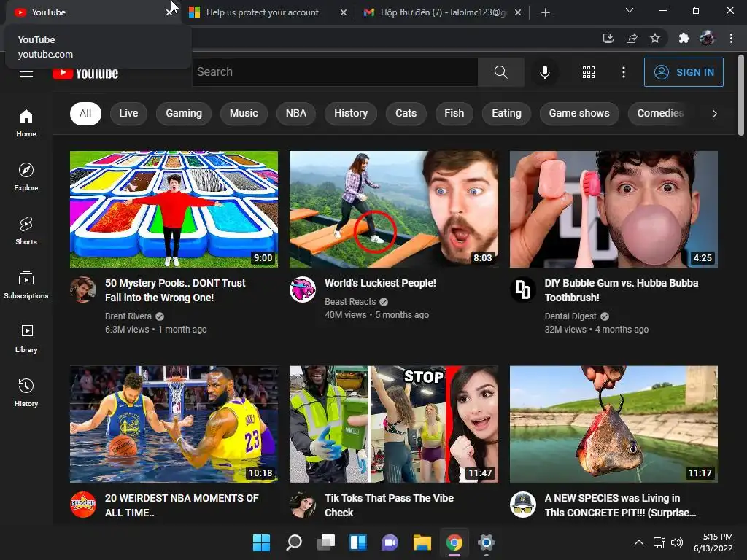The width and height of the screenshot is (747, 560).
Task: Open DIY Bubble Gum vs. Hubba Bubba title
Action: click(622, 290)
